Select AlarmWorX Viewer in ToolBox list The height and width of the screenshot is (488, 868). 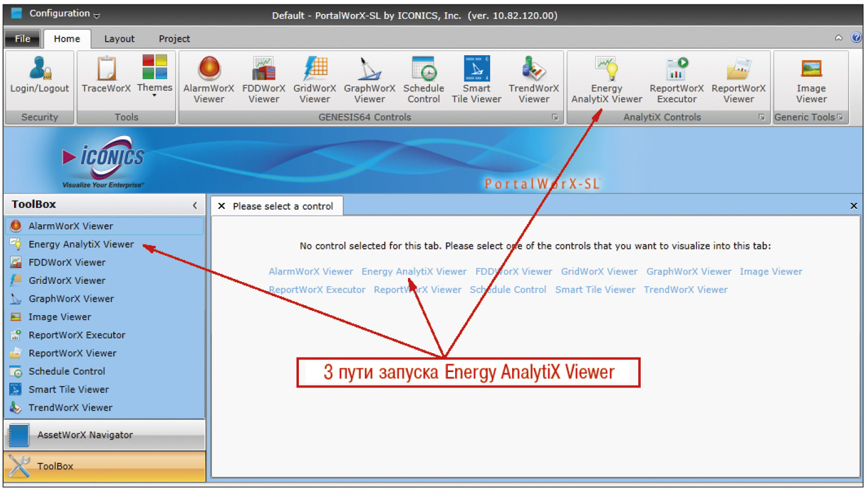pyautogui.click(x=104, y=226)
